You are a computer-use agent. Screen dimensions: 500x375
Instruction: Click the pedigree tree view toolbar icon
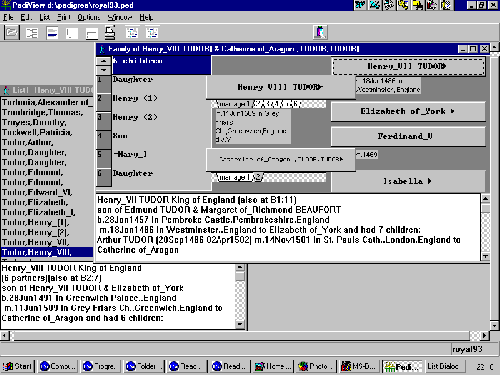pyautogui.click(x=32, y=33)
